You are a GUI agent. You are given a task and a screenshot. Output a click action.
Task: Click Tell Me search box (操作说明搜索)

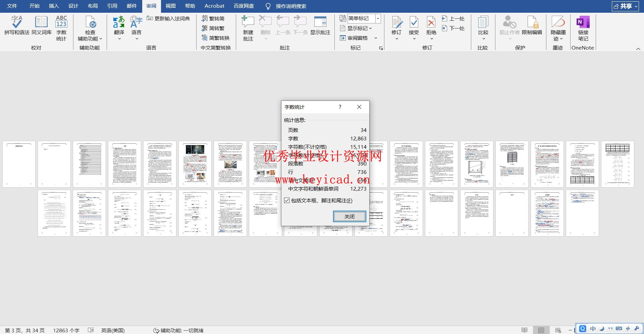click(291, 6)
